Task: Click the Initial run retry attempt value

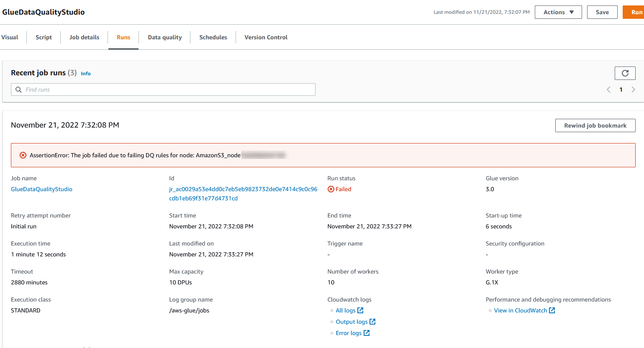Action: pos(23,226)
